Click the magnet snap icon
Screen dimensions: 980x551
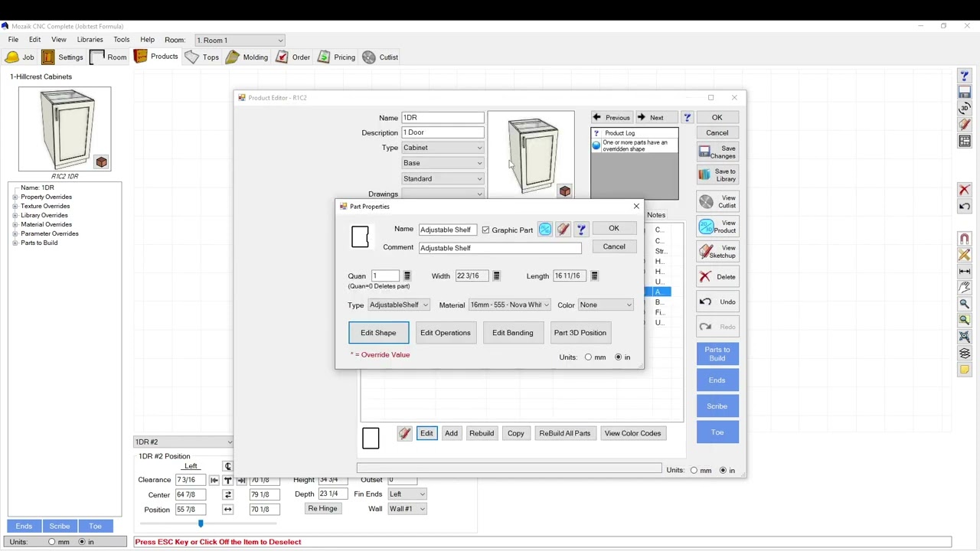965,239
